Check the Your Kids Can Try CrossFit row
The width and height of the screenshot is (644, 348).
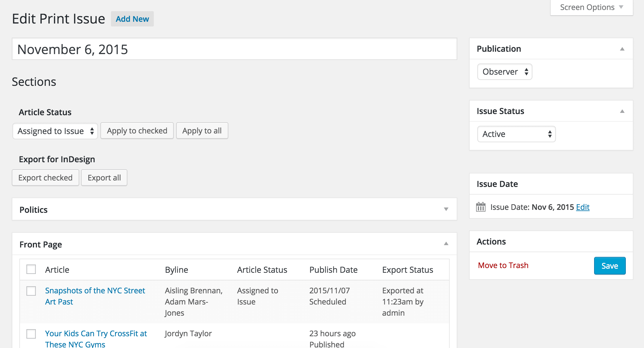click(x=31, y=334)
